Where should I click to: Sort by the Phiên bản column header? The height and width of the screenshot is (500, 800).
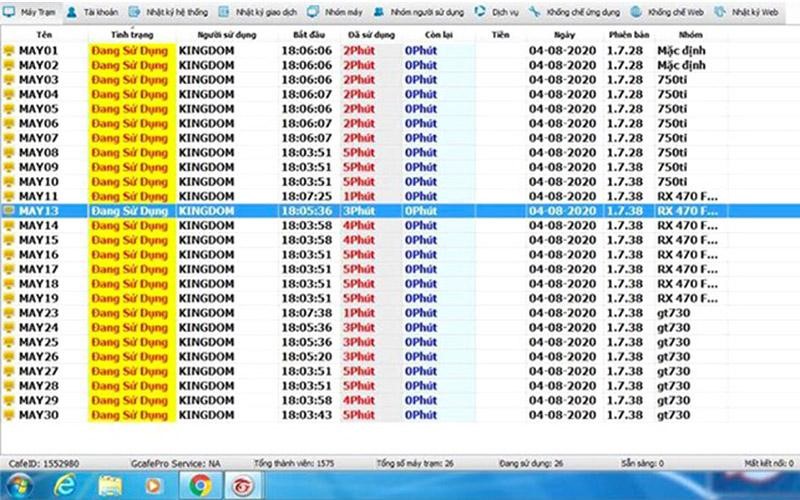[x=629, y=35]
